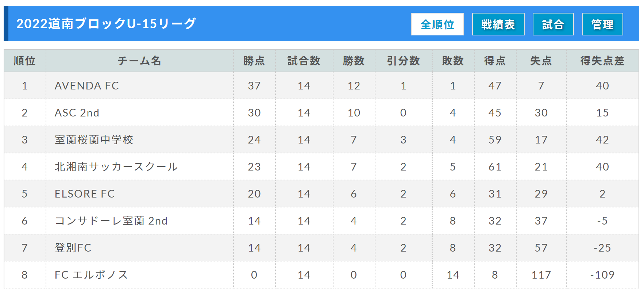
Task: Click the ELSORE FC team name
Action: [85, 194]
